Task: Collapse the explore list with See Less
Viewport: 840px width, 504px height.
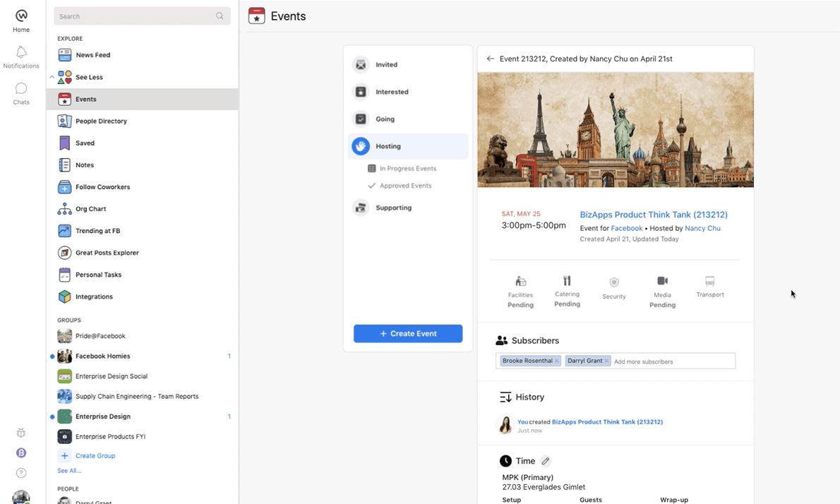Action: (x=142, y=77)
